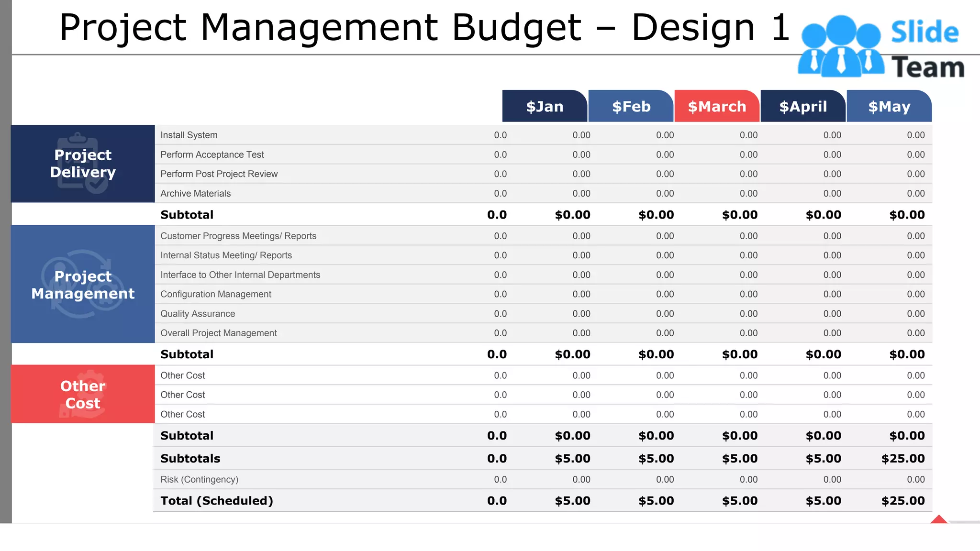Click the SlideTeam logo
Screen dimensions: 980x551
tap(880, 47)
